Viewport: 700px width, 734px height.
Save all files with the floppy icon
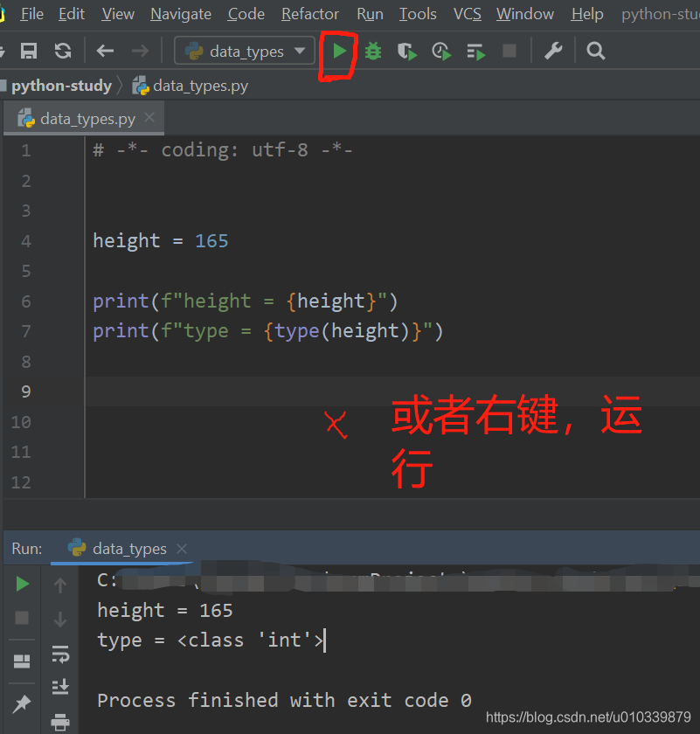pos(30,51)
